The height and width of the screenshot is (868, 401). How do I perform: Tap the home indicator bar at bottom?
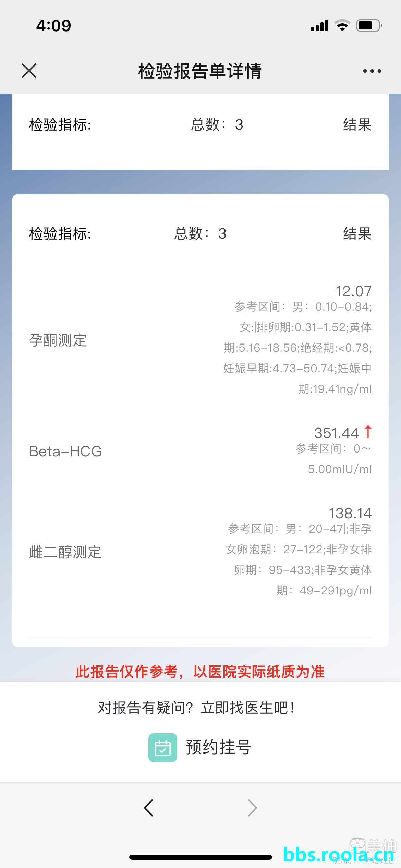[200, 857]
